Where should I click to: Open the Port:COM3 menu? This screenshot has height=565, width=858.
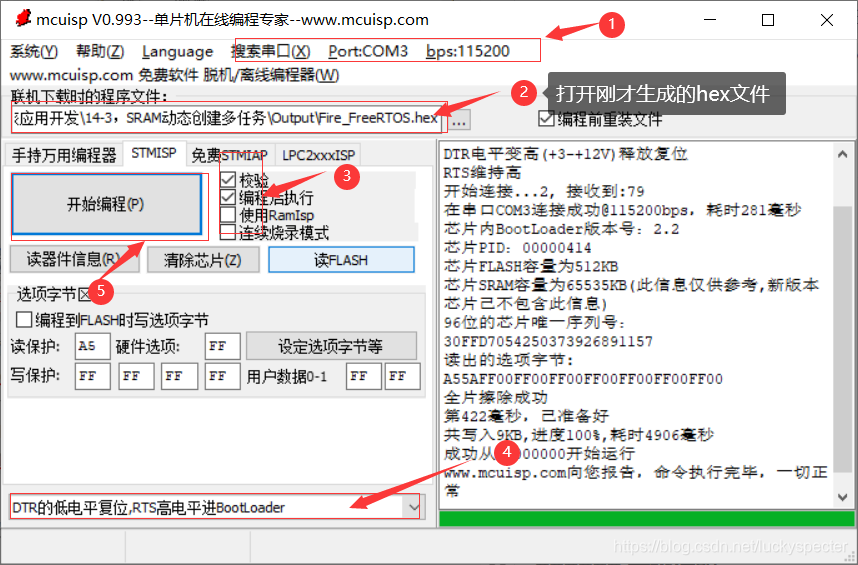pyautogui.click(x=368, y=51)
